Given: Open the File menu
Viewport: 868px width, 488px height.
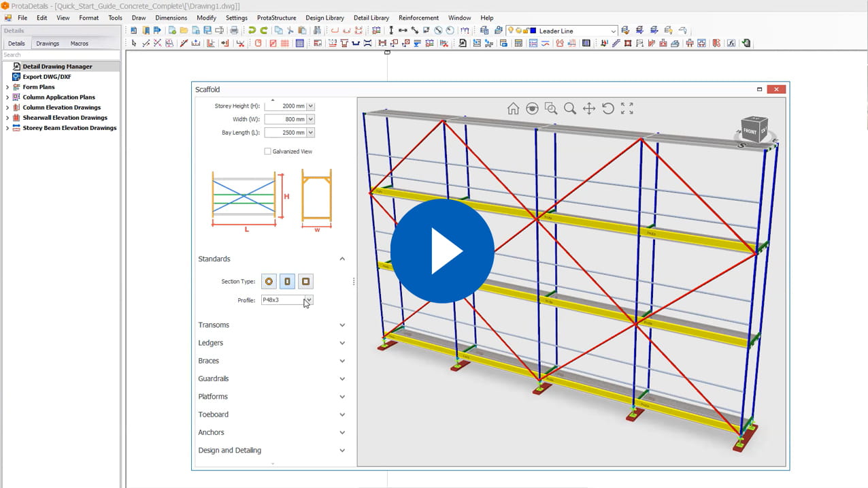Looking at the screenshot, I should click(x=22, y=18).
